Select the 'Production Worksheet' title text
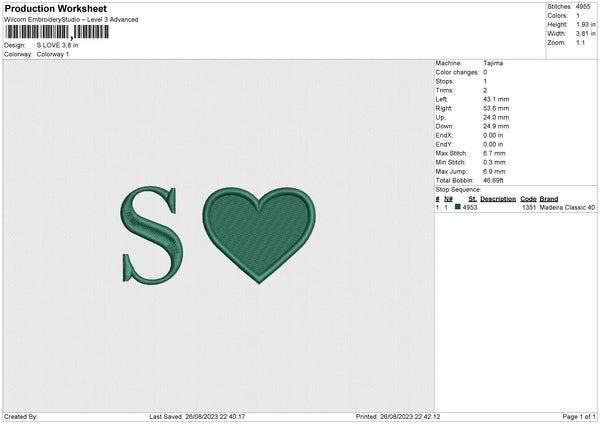Image resolution: width=600 pixels, height=424 pixels. [56, 8]
